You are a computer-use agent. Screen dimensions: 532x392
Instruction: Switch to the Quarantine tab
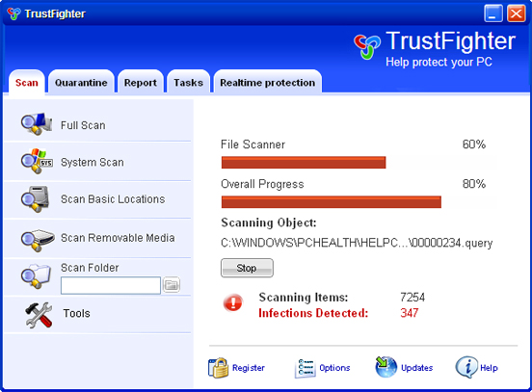click(81, 83)
